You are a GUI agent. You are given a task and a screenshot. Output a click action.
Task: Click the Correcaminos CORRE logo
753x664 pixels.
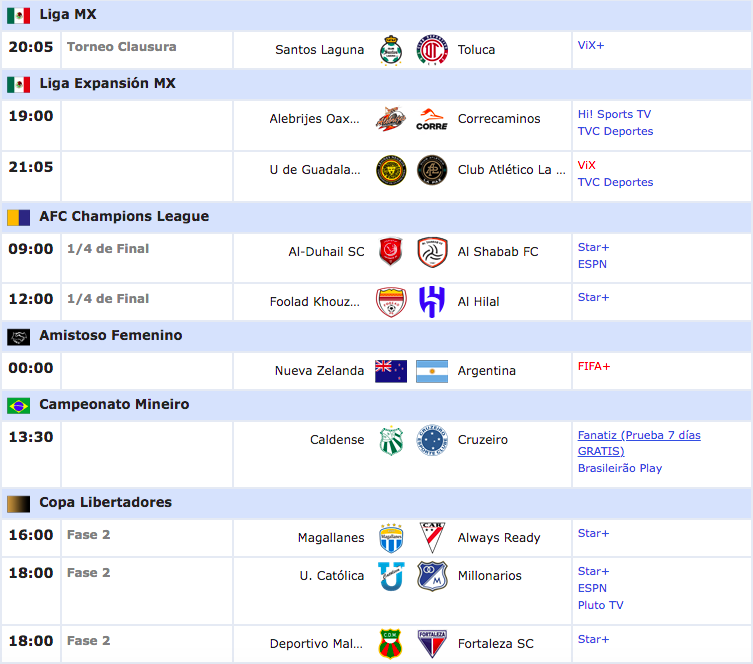coord(432,120)
